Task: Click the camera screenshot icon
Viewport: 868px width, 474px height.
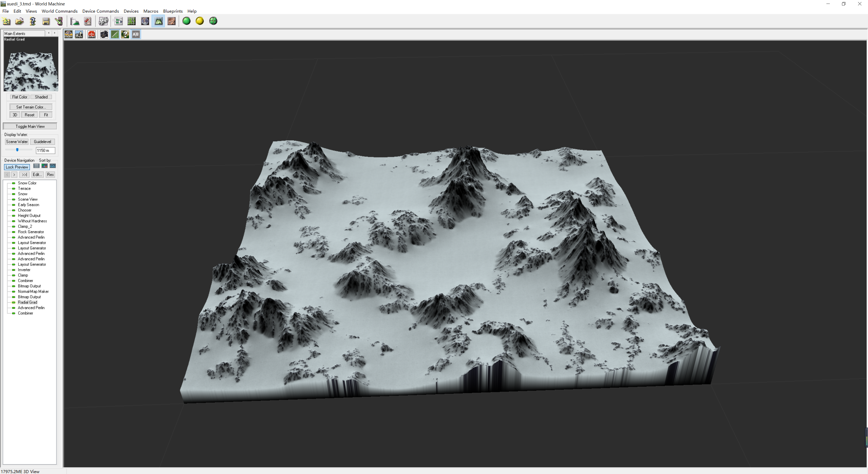Action: click(x=104, y=34)
